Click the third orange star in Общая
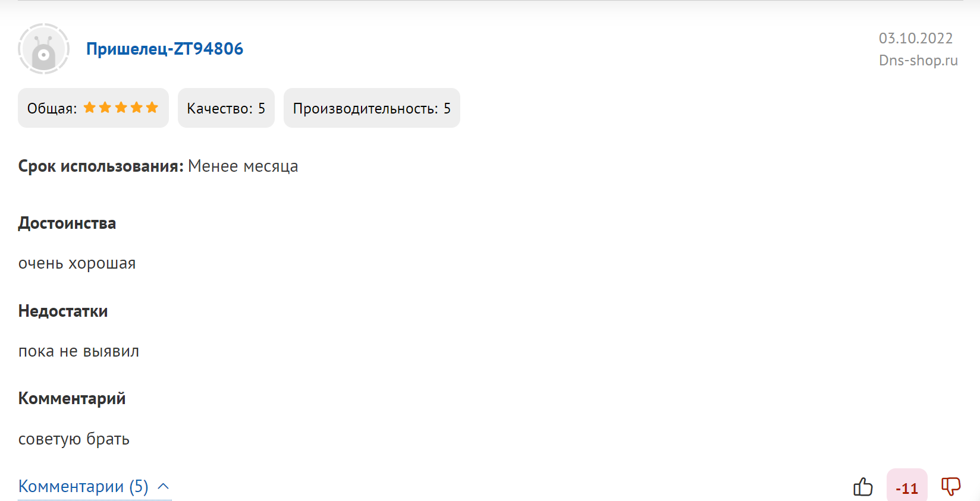Screen dimensions: 980x501 121,108
